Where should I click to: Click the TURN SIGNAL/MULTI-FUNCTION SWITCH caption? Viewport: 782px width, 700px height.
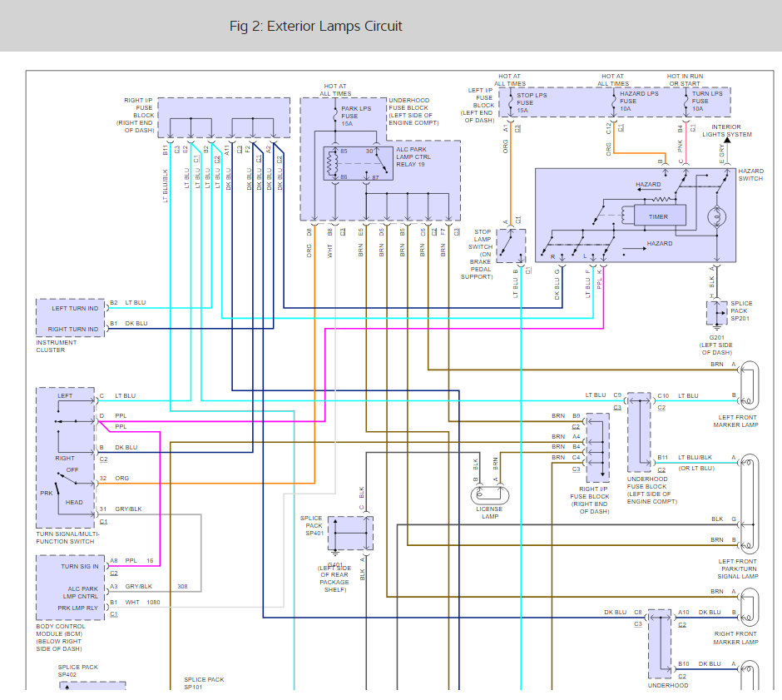(67, 538)
